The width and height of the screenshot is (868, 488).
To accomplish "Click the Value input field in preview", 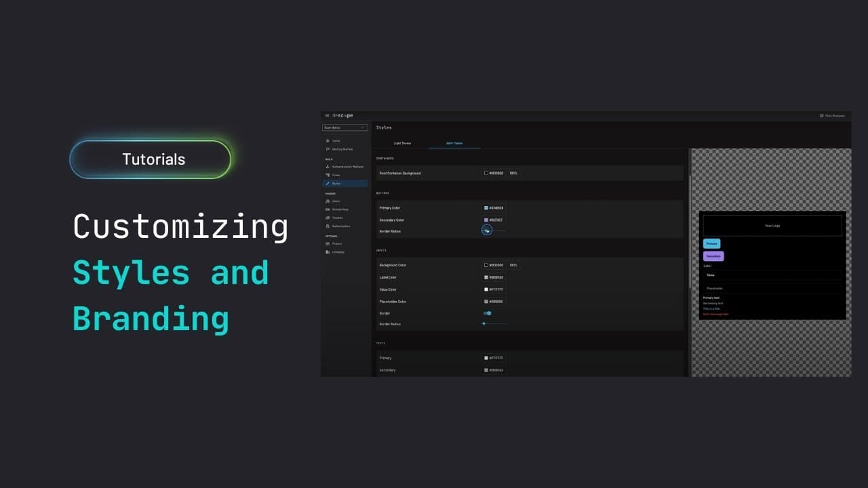I will tap(772, 275).
